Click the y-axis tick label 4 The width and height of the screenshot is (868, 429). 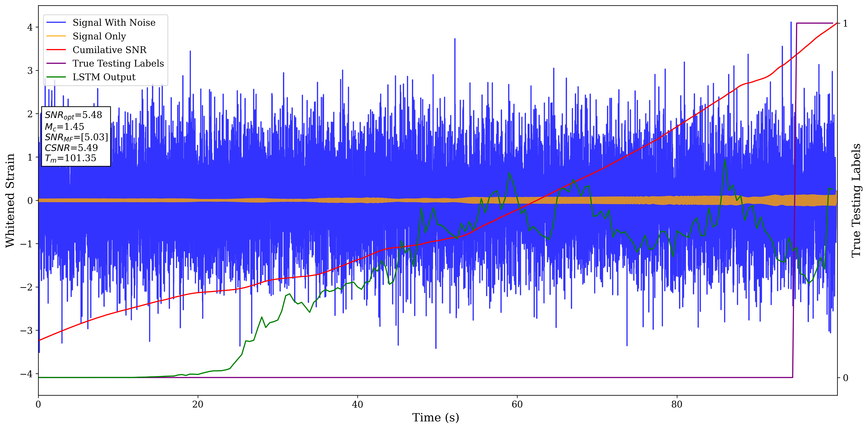tap(30, 27)
